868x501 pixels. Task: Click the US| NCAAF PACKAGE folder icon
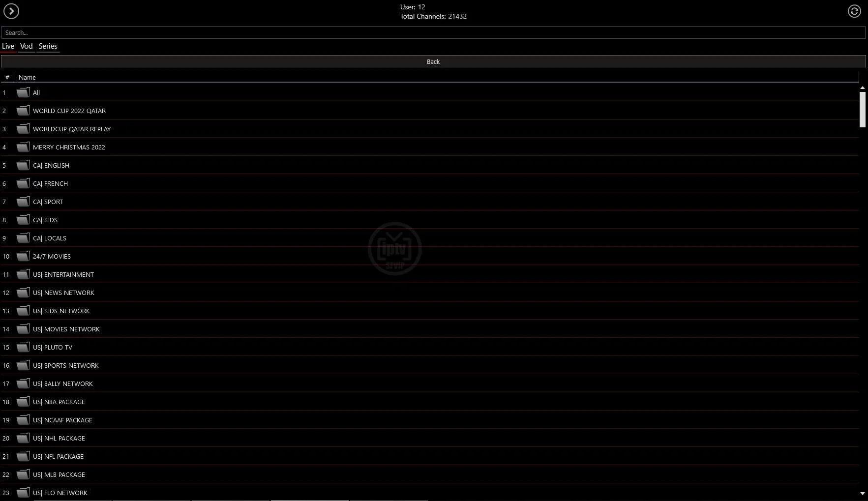click(23, 420)
